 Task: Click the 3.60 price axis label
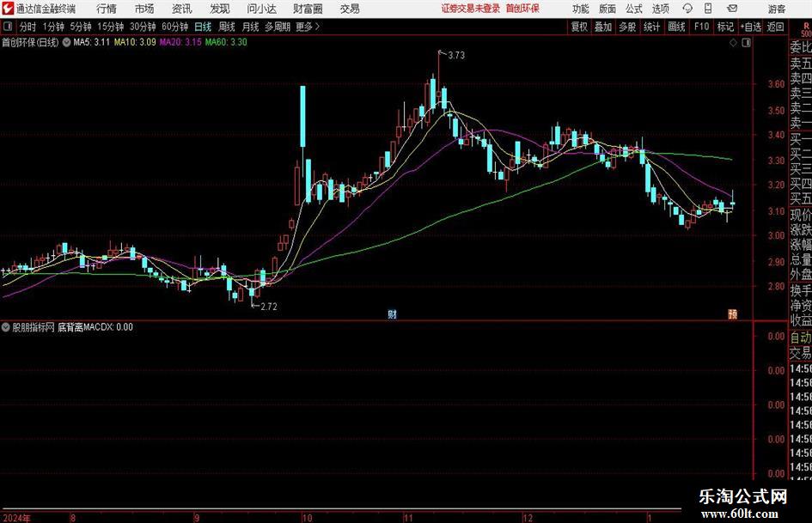coord(776,84)
